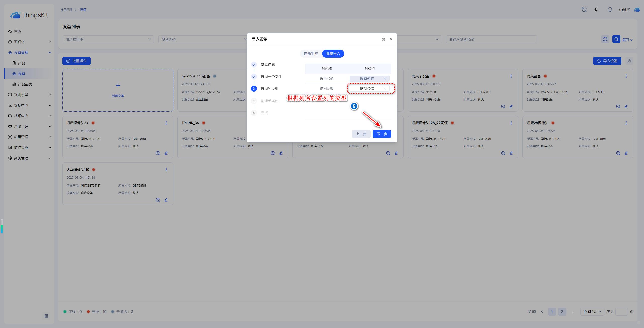Click the blue search magnifier button

(x=616, y=39)
